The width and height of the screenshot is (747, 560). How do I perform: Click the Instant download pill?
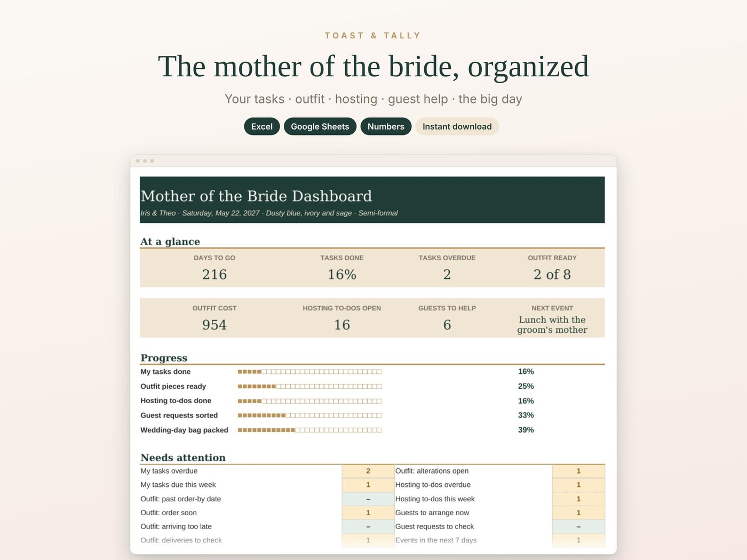pyautogui.click(x=457, y=126)
